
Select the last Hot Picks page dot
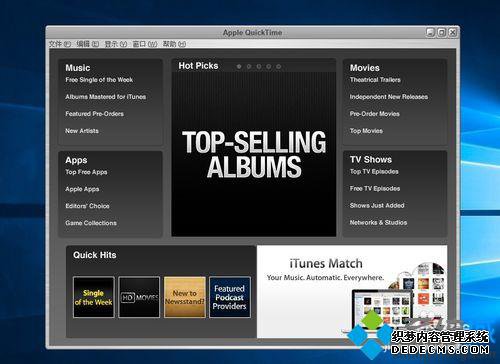point(279,67)
